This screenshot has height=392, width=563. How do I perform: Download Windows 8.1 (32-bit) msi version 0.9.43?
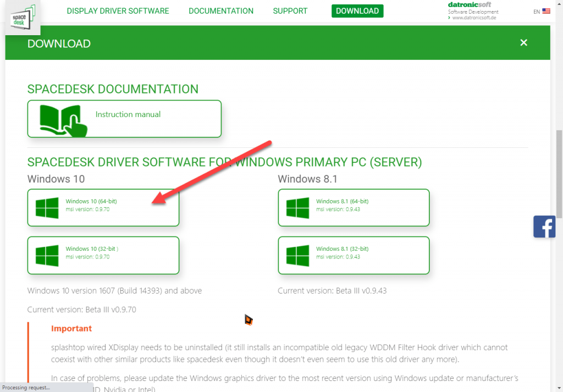coord(354,255)
